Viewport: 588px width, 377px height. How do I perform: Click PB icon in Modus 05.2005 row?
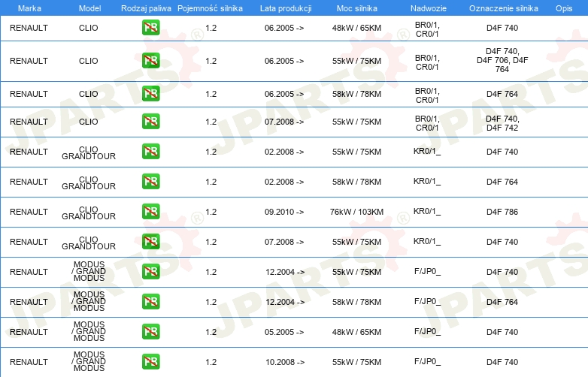[x=150, y=332]
